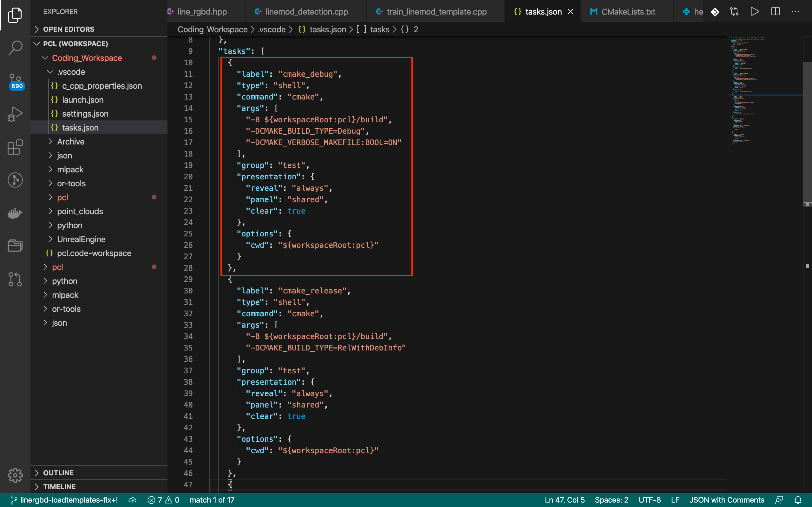Viewport: 812px width, 507px height.
Task: Click the Docker icon in the activity bar
Action: (15, 213)
